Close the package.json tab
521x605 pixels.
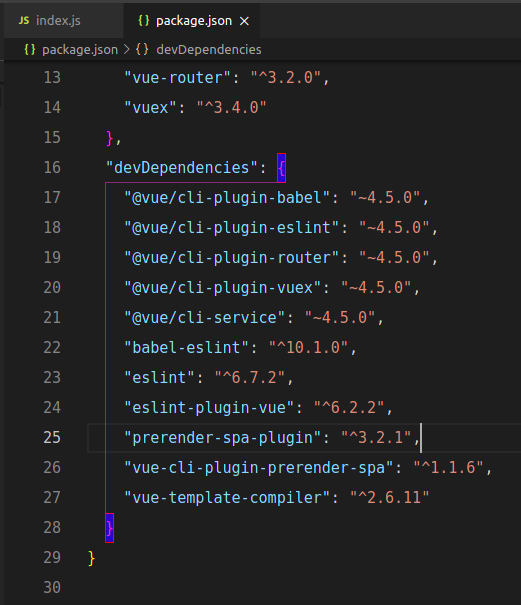tap(244, 21)
